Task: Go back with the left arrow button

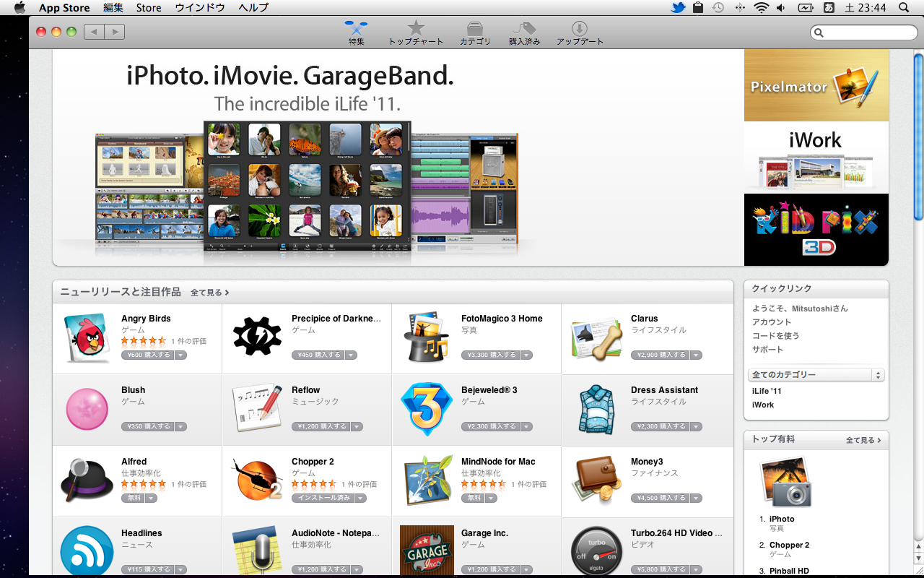Action: (x=94, y=32)
